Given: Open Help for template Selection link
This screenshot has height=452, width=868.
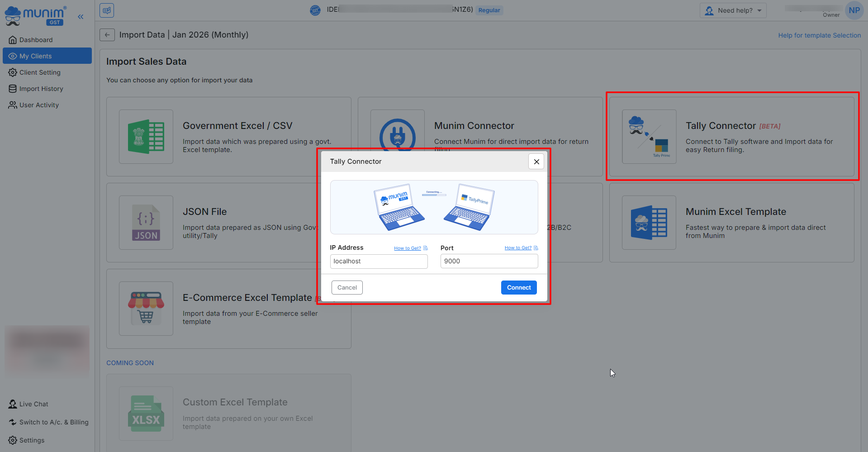Looking at the screenshot, I should [819, 35].
